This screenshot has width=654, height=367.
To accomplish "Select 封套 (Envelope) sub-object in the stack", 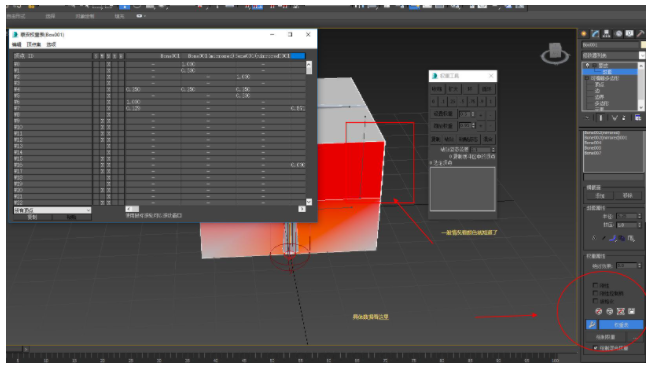I will 607,72.
